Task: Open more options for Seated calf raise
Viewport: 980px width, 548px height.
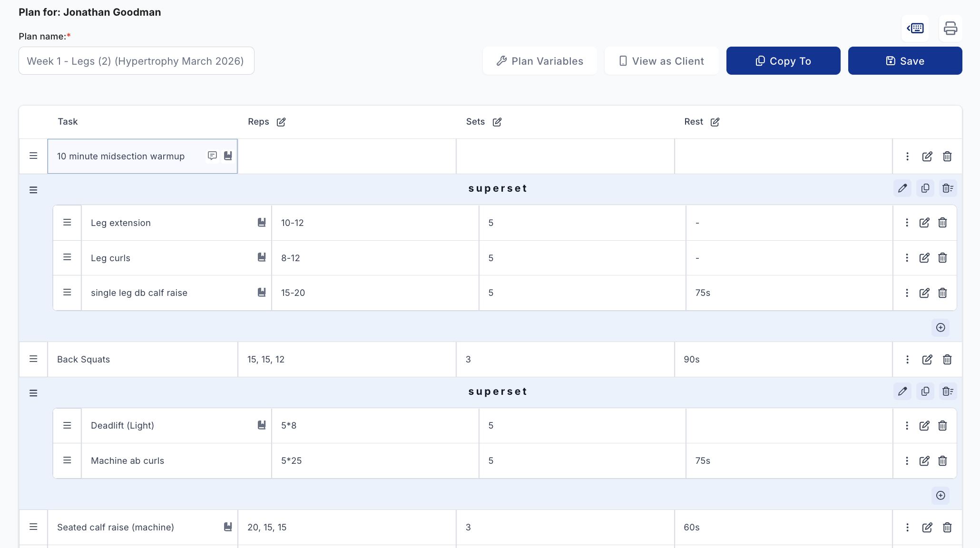Action: pos(907,528)
